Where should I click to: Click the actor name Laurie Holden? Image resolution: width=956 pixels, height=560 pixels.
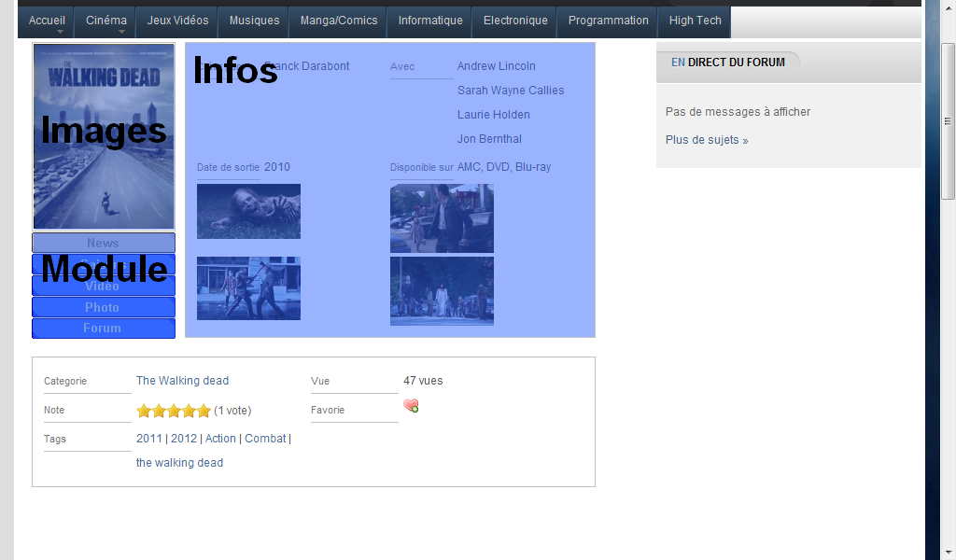494,115
